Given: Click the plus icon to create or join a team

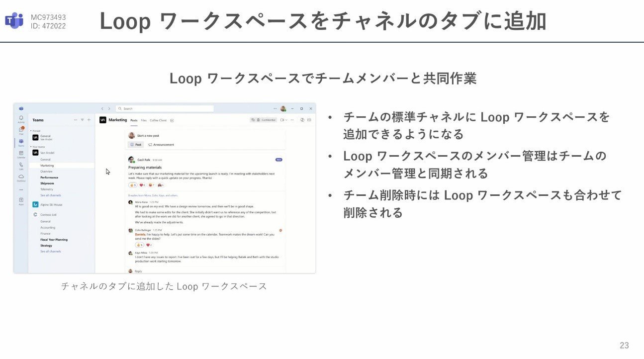Looking at the screenshot, I should 89,120.
